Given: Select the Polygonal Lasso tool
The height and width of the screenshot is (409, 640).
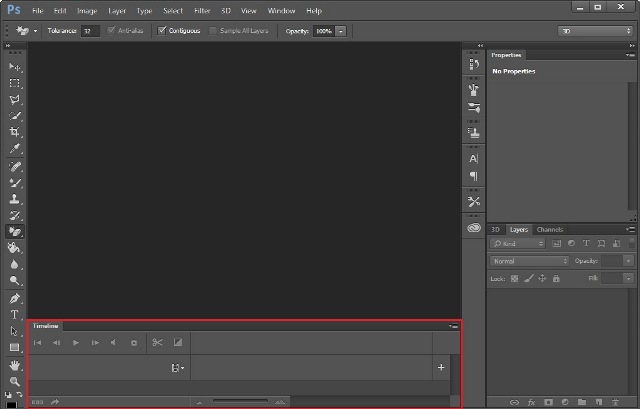Looking at the screenshot, I should click(x=15, y=100).
